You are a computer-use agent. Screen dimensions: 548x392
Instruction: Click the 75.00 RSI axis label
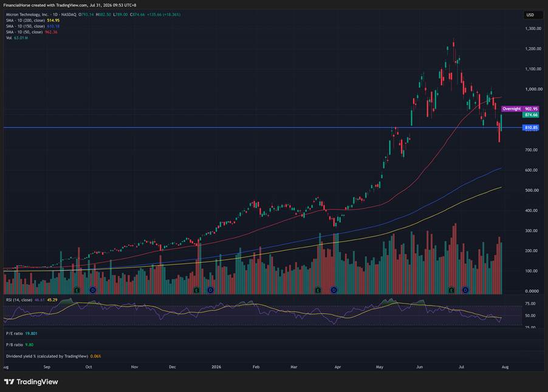pos(530,303)
